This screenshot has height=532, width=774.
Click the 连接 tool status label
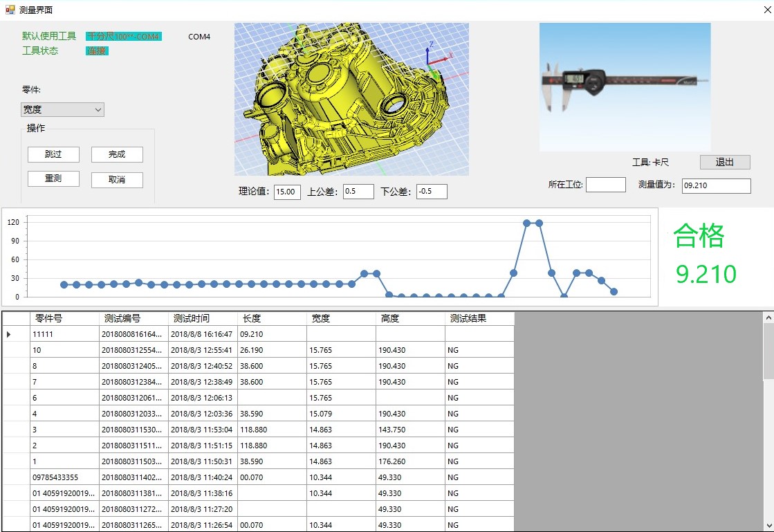pos(97,51)
